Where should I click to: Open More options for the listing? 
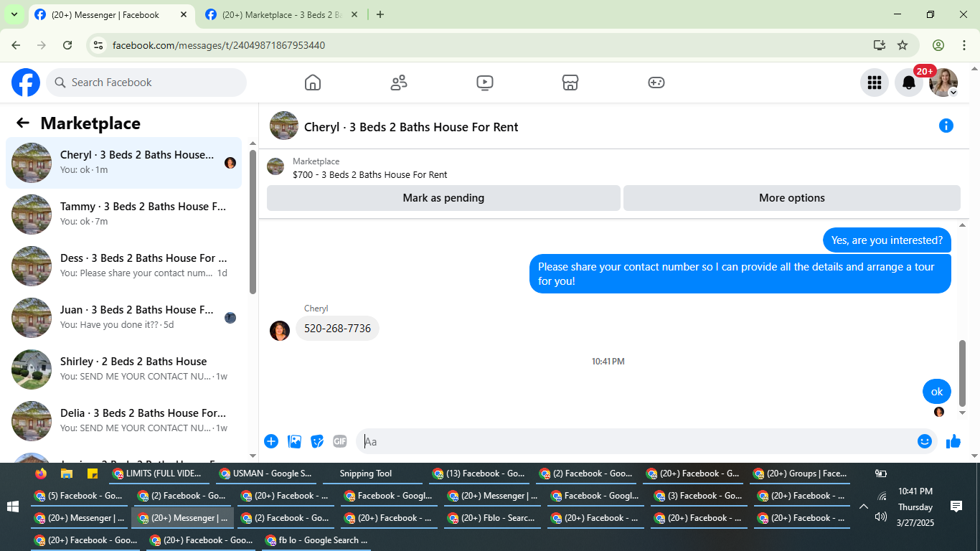click(x=792, y=198)
